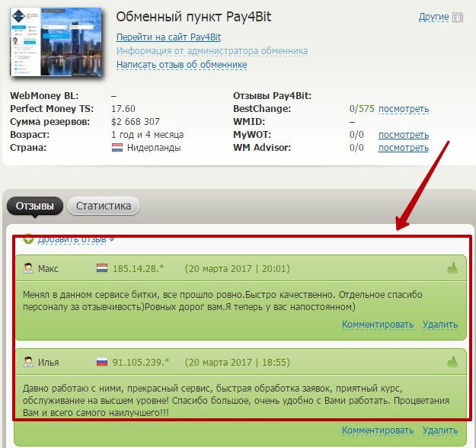Select the label 'Отзывы Pay4Bit:'
Screen dimensions: 476x448
[x=273, y=96]
